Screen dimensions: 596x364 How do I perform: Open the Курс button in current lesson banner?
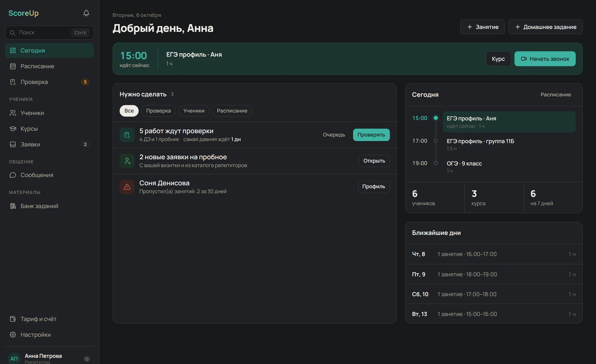(x=498, y=59)
